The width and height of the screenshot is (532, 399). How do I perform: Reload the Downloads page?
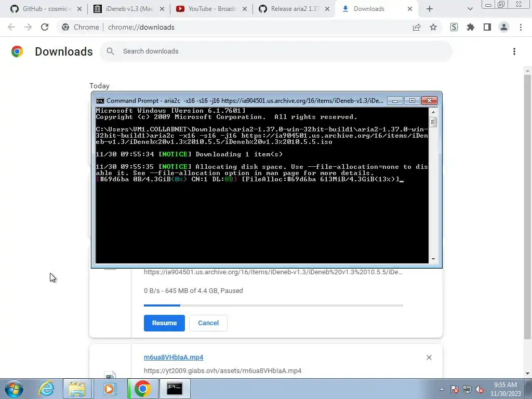coord(45,27)
